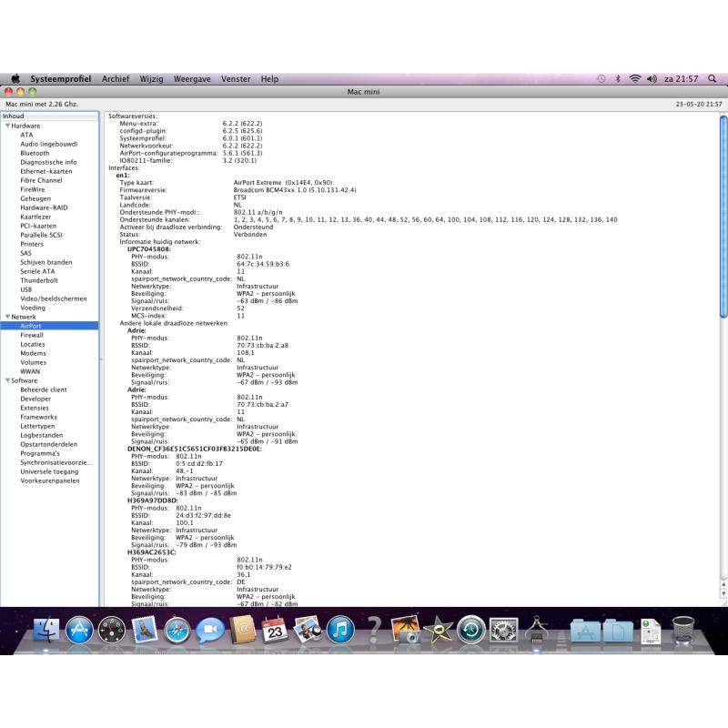Select USB in the sidebar
Image resolution: width=728 pixels, height=728 pixels.
click(26, 289)
